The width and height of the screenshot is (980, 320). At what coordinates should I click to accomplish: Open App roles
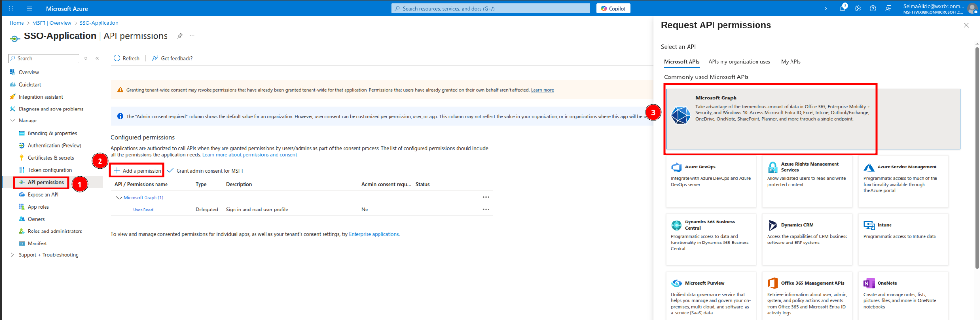point(38,207)
